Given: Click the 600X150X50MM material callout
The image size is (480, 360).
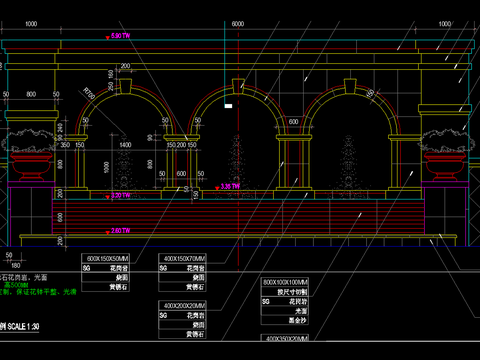Looking at the screenshot, I should 106,258.
